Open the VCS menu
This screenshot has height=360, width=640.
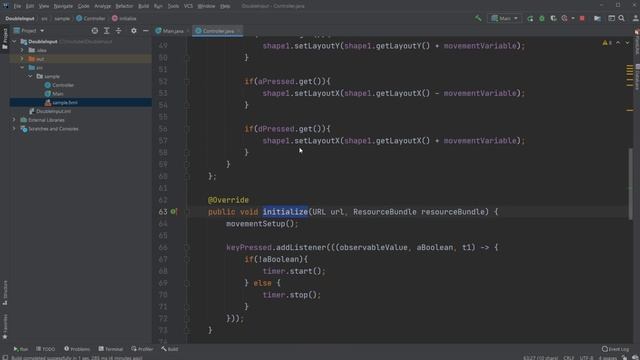click(188, 6)
